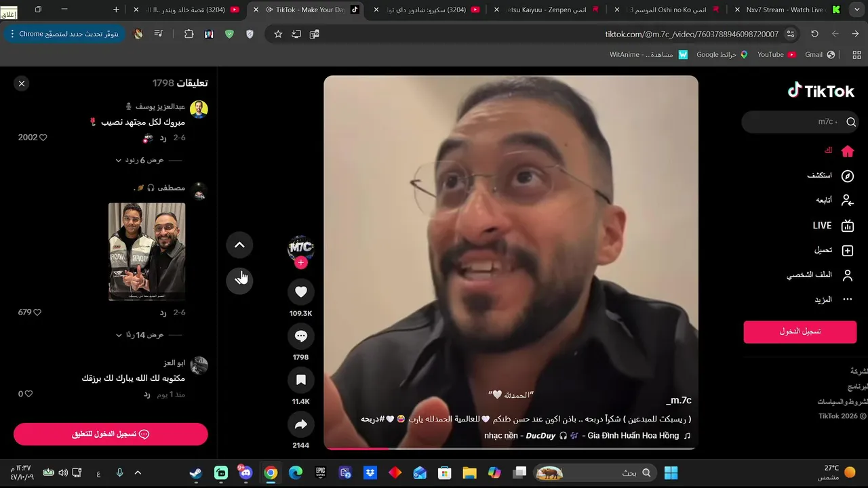
Task: Like مصطفى's comment with 679 likes
Action: tap(37, 312)
